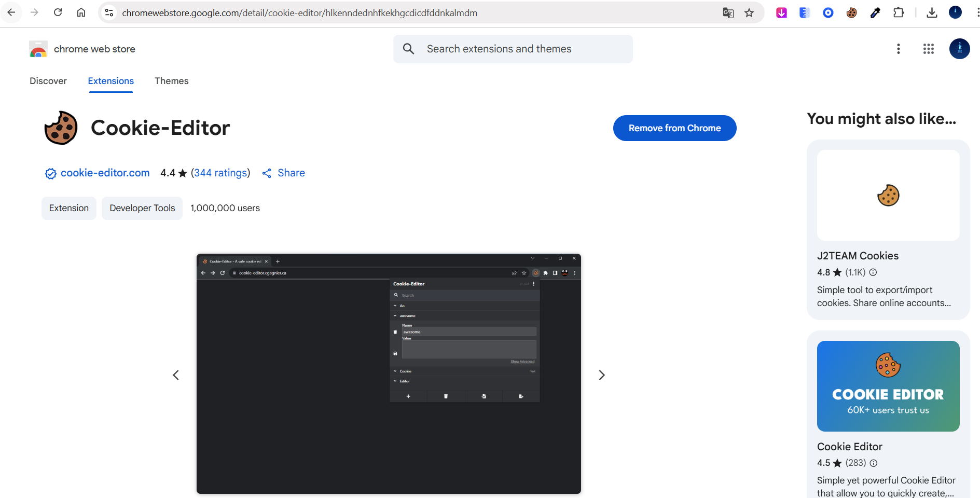Open site information icon in address bar
The width and height of the screenshot is (980, 498).
109,12
